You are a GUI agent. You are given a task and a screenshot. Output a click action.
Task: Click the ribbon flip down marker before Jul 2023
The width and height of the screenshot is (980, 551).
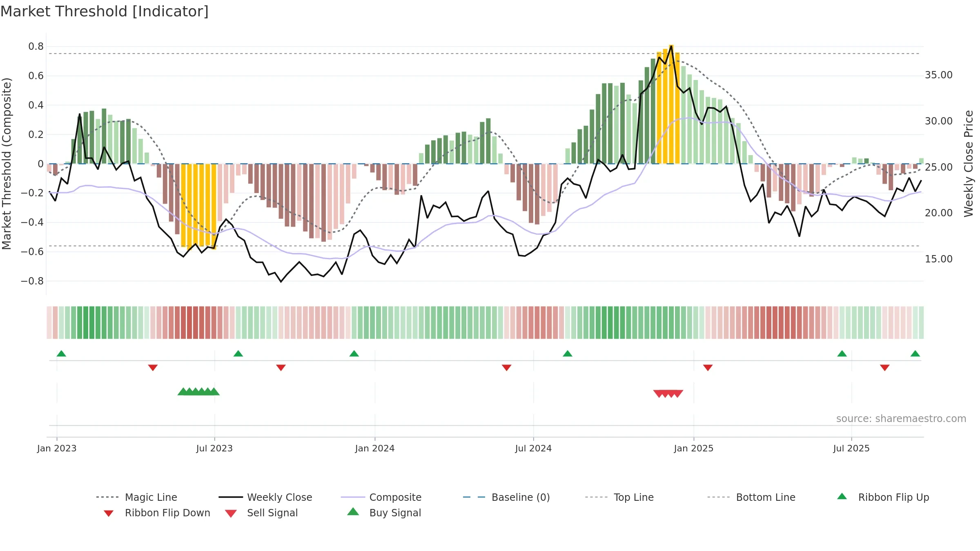tap(153, 368)
